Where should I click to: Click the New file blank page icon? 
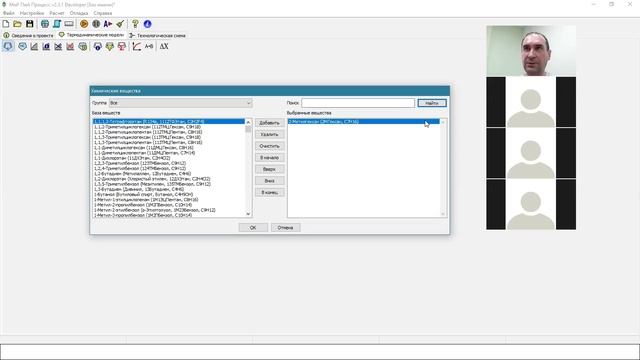pos(6,24)
